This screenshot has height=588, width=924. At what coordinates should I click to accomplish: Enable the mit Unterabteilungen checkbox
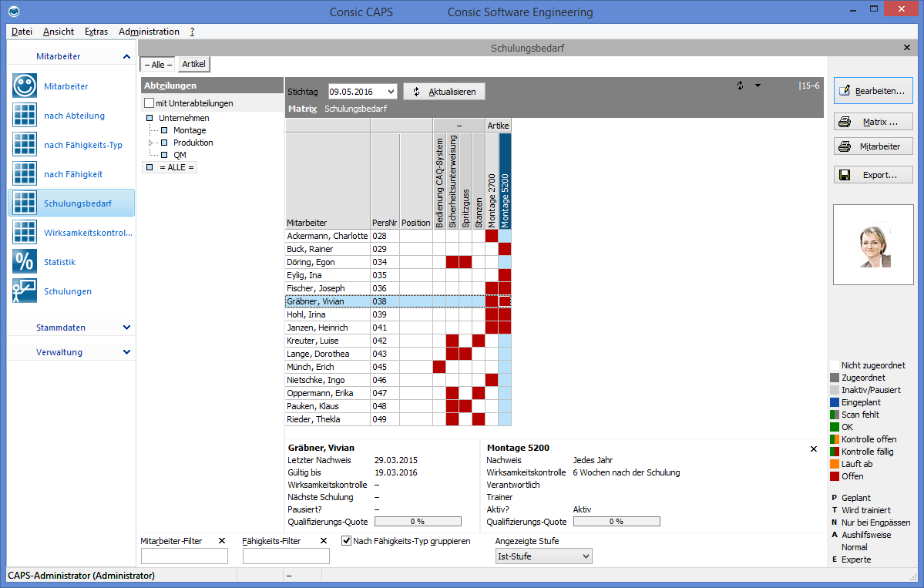[x=150, y=103]
